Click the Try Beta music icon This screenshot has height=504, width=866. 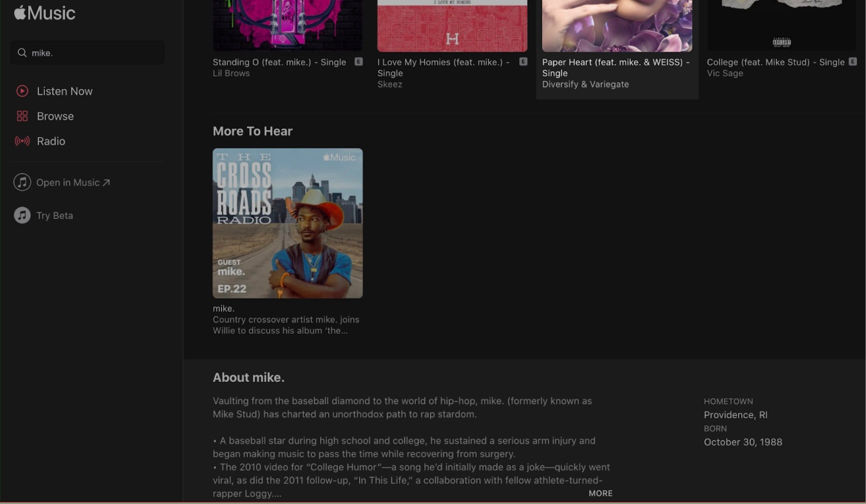22,215
